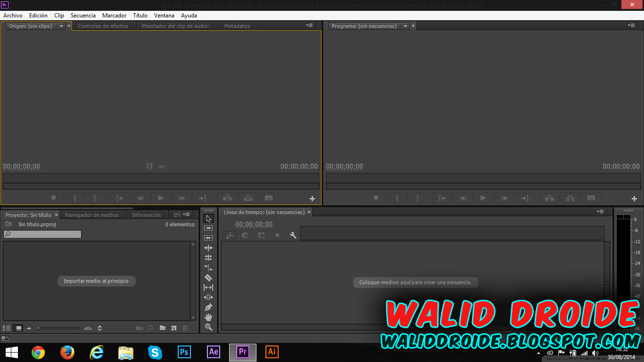Open the Archivo menu

coord(13,16)
